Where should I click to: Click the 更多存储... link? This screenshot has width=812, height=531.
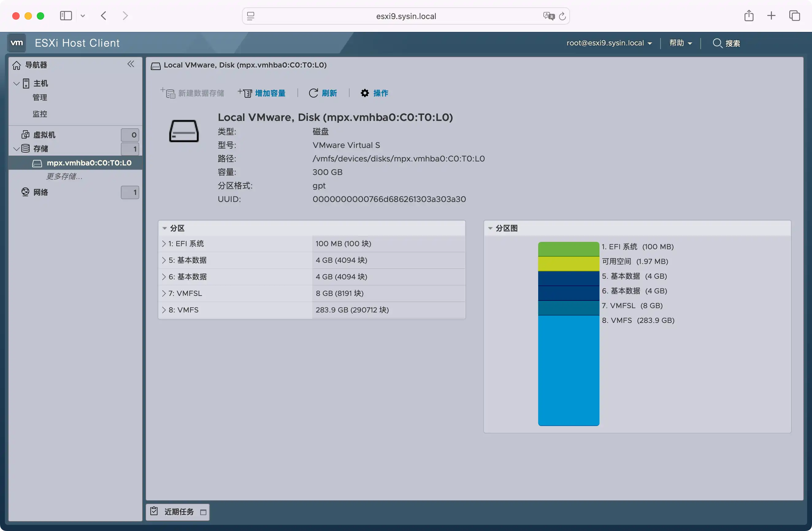[x=63, y=176]
